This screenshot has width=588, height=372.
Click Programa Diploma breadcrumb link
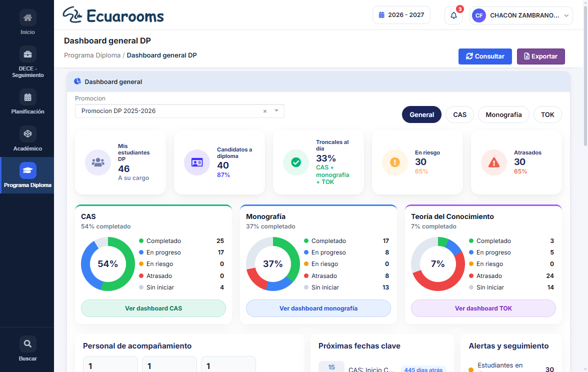[92, 55]
